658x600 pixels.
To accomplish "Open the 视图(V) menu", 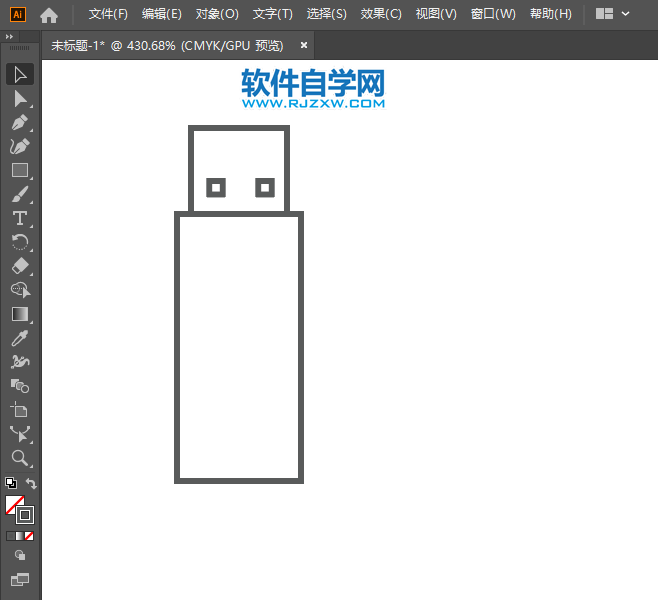I will [436, 14].
